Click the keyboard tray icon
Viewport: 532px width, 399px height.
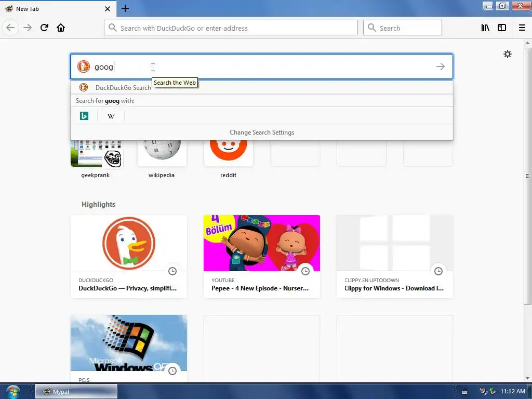(x=465, y=392)
